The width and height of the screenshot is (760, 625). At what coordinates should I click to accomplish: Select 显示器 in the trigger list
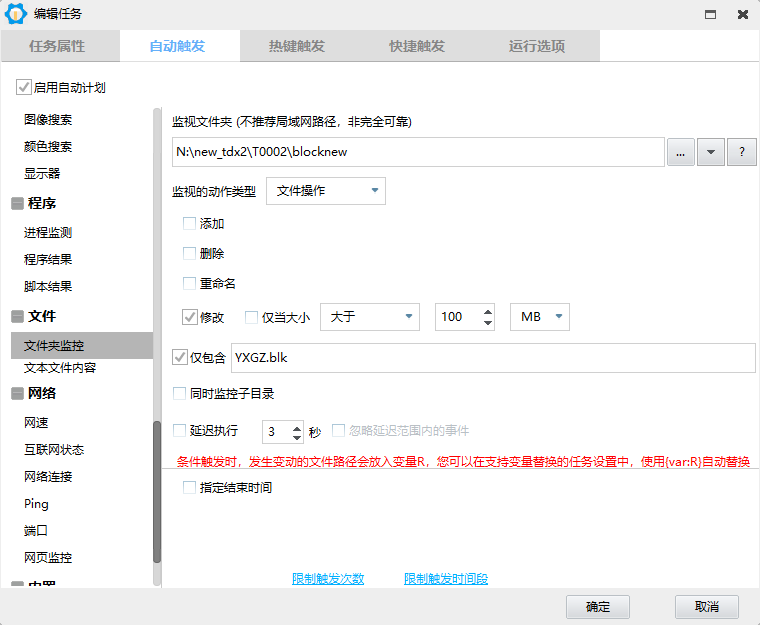42,174
